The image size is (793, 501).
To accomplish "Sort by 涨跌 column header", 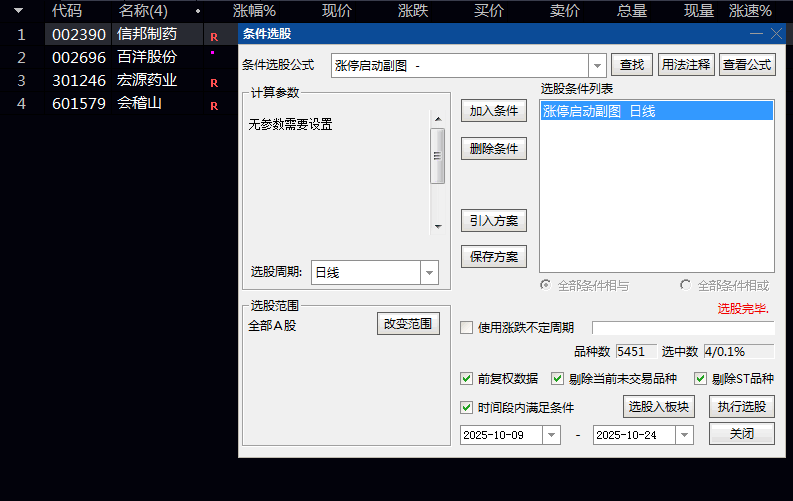I will coord(413,11).
